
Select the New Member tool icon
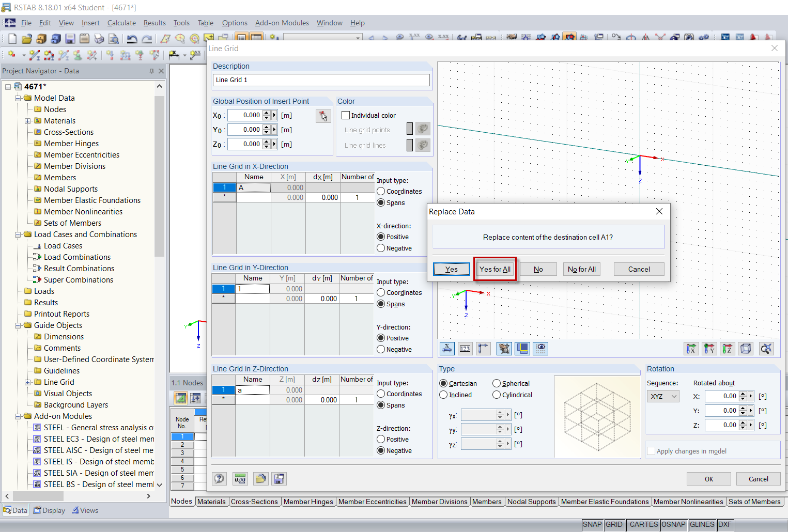(x=35, y=55)
